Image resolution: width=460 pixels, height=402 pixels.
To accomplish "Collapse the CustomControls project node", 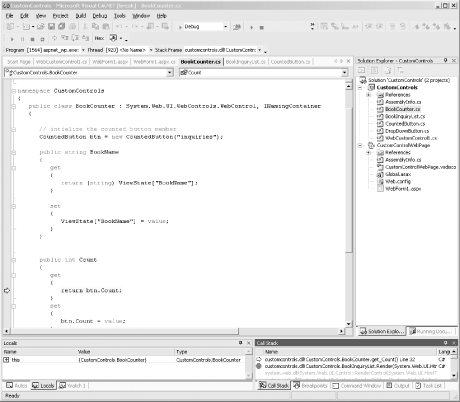I will [360, 87].
